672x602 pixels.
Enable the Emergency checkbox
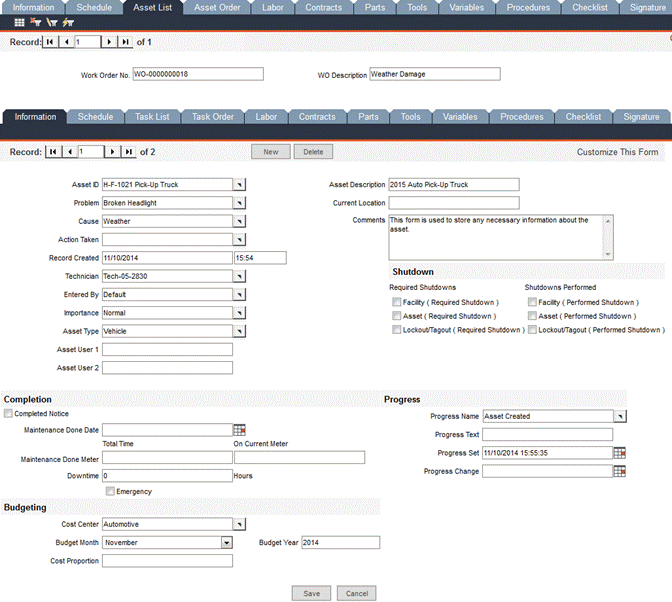pyautogui.click(x=110, y=491)
